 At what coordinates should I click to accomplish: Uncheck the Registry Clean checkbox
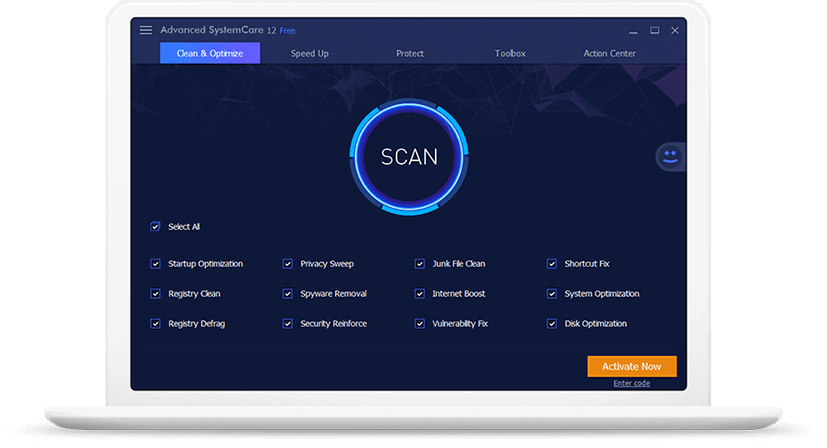click(155, 293)
